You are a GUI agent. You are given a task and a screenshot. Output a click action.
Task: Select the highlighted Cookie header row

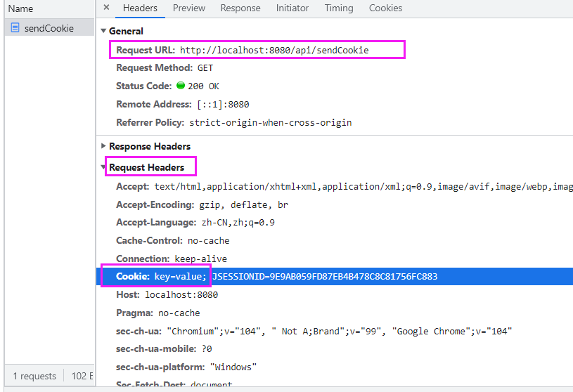coord(334,276)
